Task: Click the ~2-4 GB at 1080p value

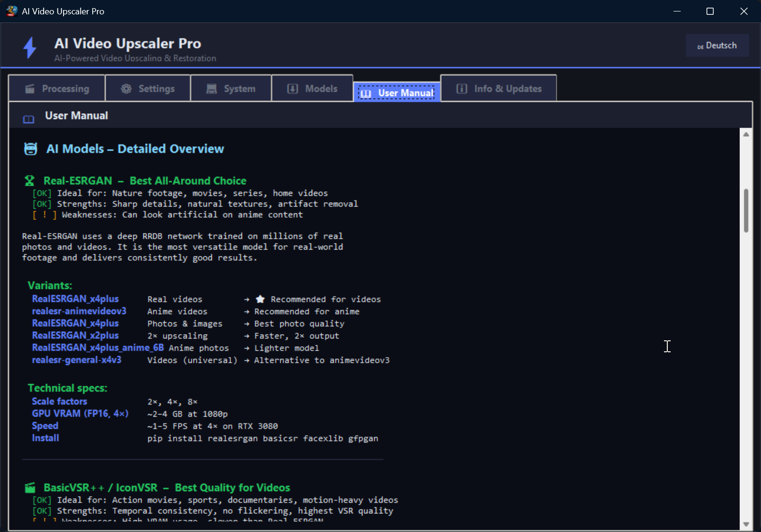Action: tap(187, 414)
